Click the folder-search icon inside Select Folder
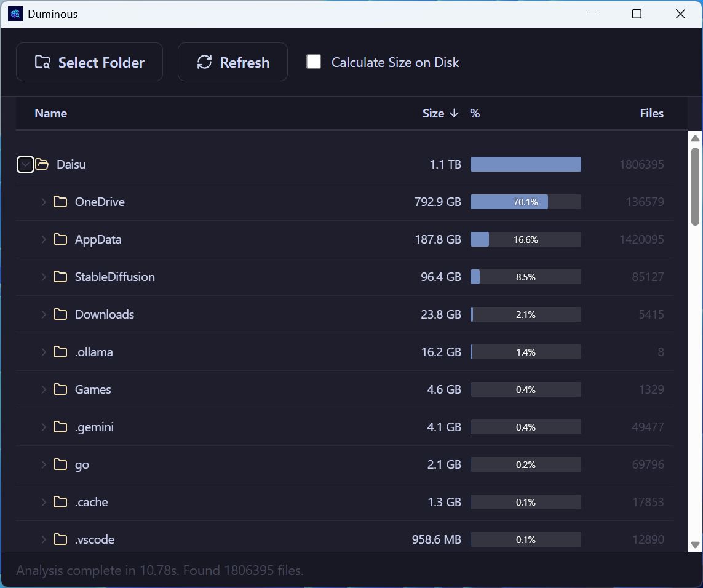703x588 pixels. pyautogui.click(x=42, y=62)
